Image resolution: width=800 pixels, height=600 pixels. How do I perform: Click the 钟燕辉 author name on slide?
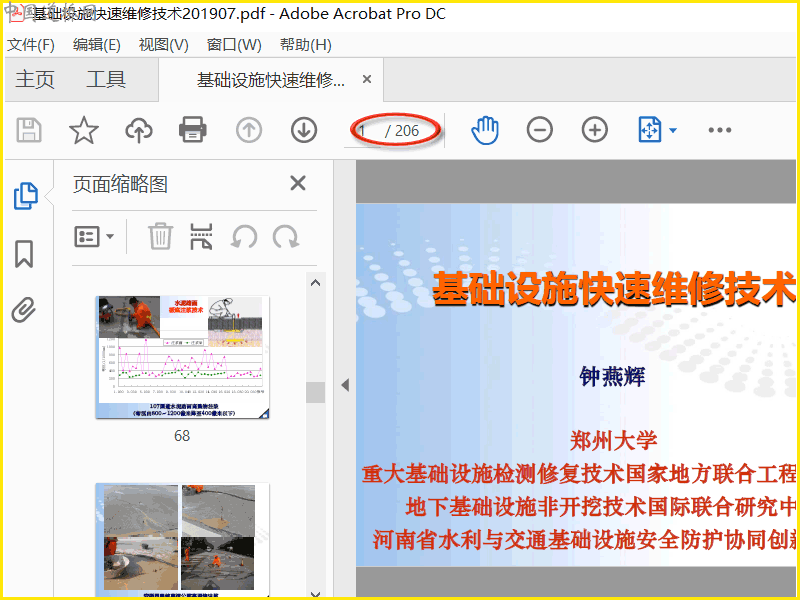tap(612, 377)
